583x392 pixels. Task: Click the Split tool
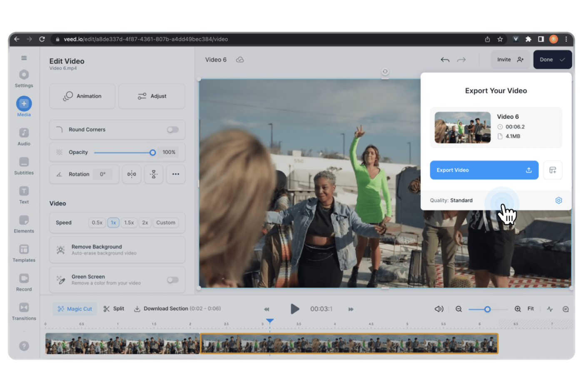[x=114, y=309]
